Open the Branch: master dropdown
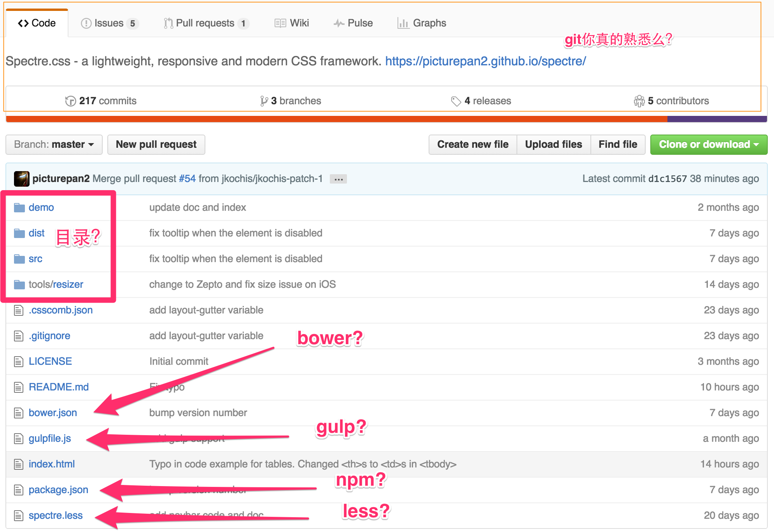774x532 pixels. pos(54,145)
